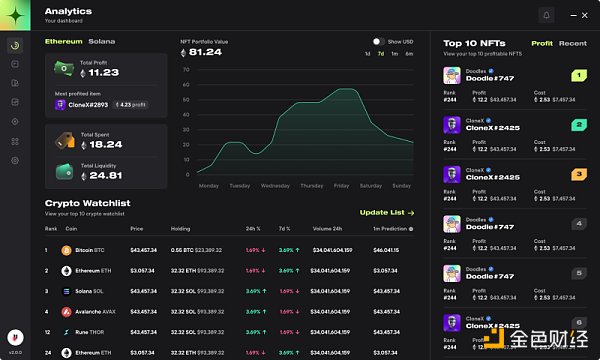Click the 1m Prediction info icon

click(411, 229)
